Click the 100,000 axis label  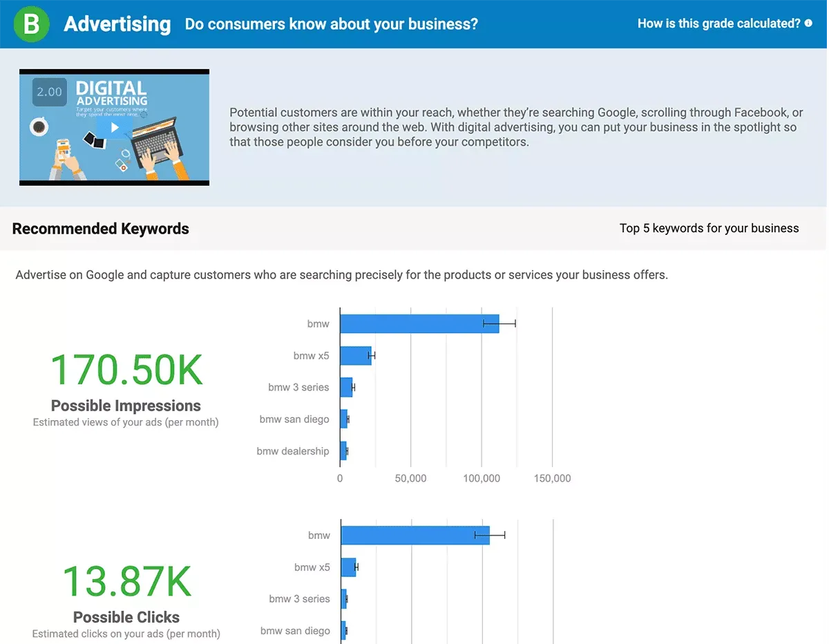point(482,478)
